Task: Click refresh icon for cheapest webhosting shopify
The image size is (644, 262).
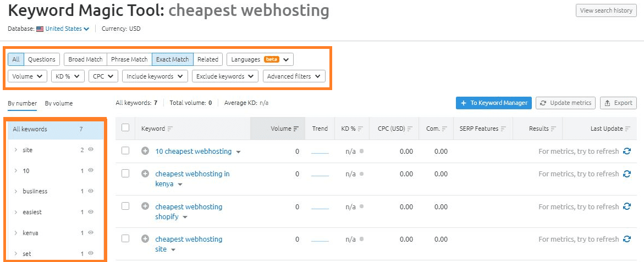Action: pos(627,207)
